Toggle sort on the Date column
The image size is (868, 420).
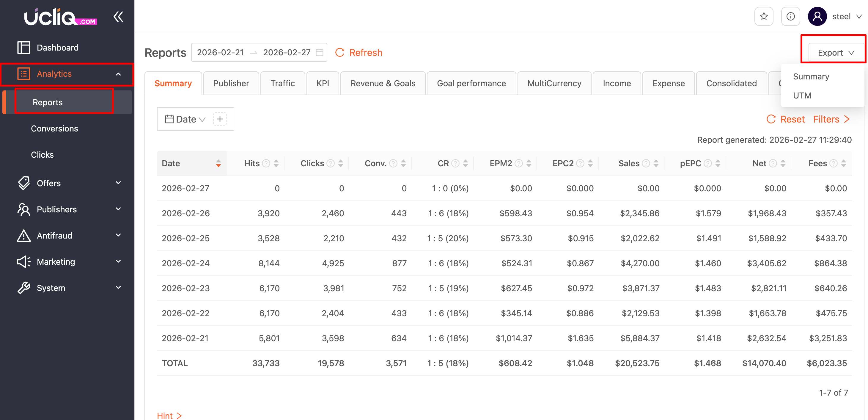[x=218, y=164]
